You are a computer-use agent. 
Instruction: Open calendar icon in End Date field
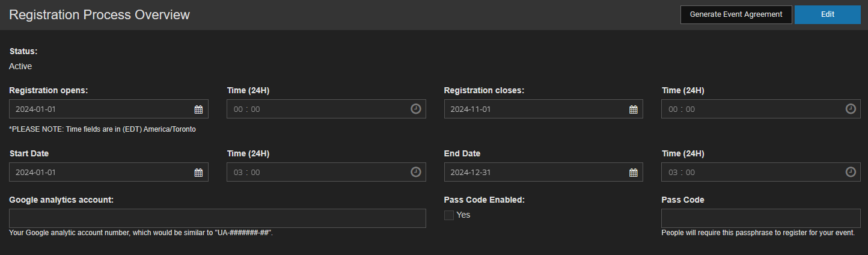[633, 173]
